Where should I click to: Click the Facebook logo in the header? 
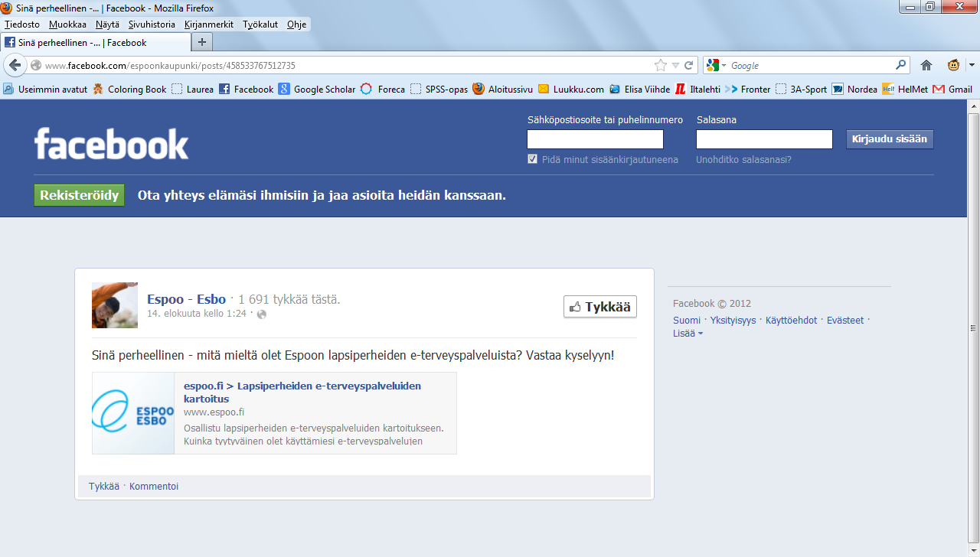(112, 144)
